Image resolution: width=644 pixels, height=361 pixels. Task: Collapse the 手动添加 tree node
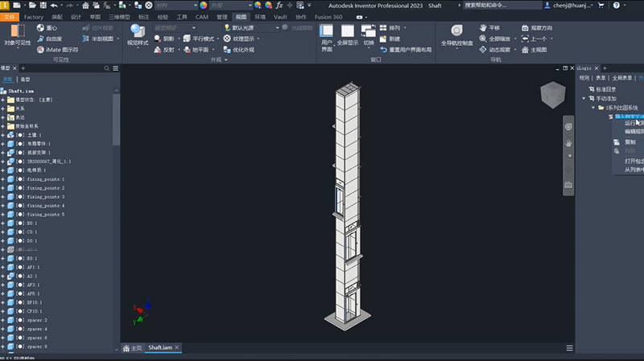(x=585, y=98)
